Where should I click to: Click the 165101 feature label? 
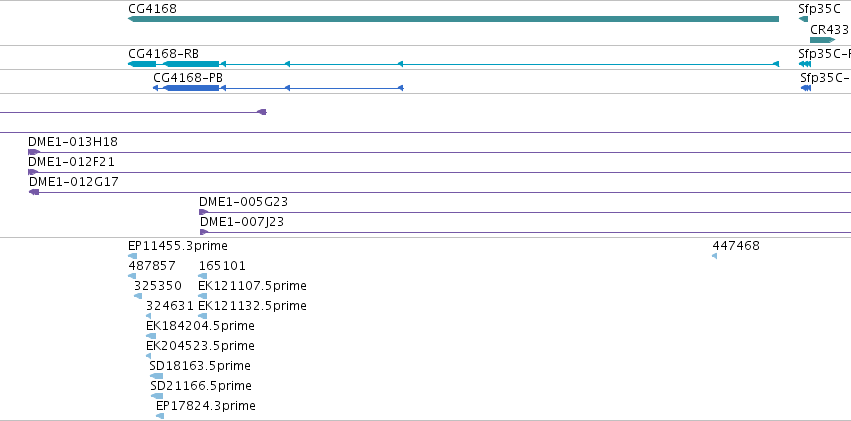coord(222,266)
